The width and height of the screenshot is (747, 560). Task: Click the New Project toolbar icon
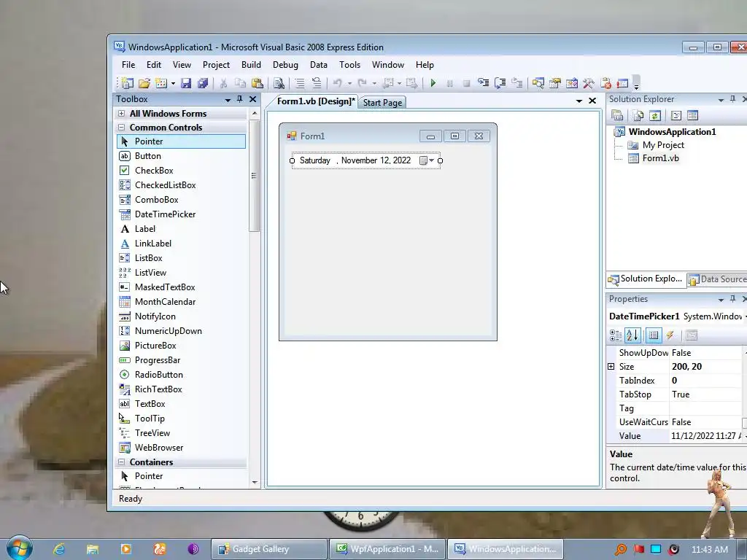[x=127, y=83]
